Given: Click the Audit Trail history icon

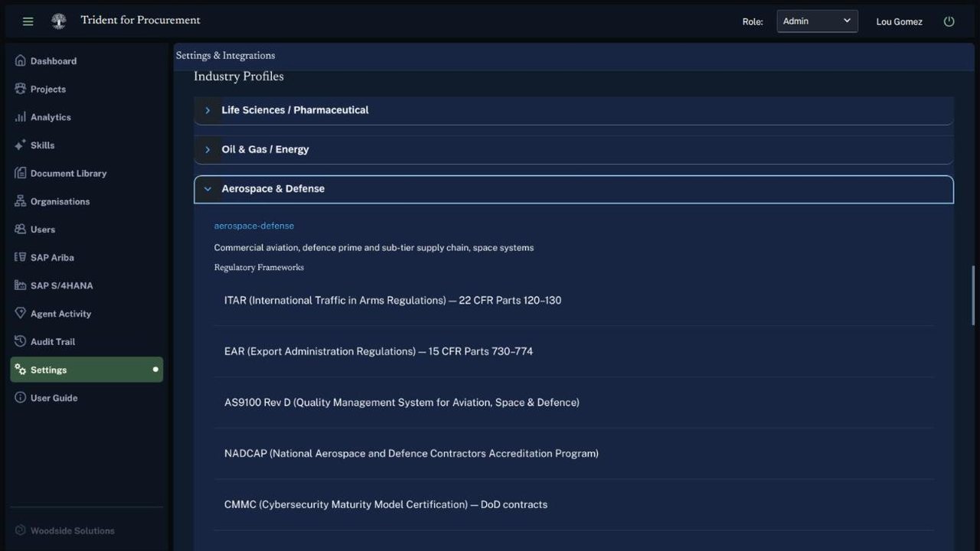Looking at the screenshot, I should click(x=21, y=341).
